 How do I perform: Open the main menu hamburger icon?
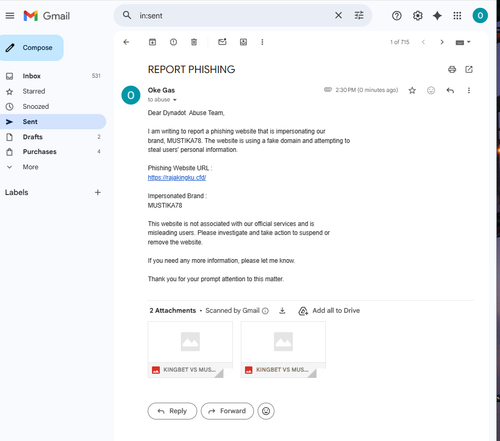(x=10, y=16)
